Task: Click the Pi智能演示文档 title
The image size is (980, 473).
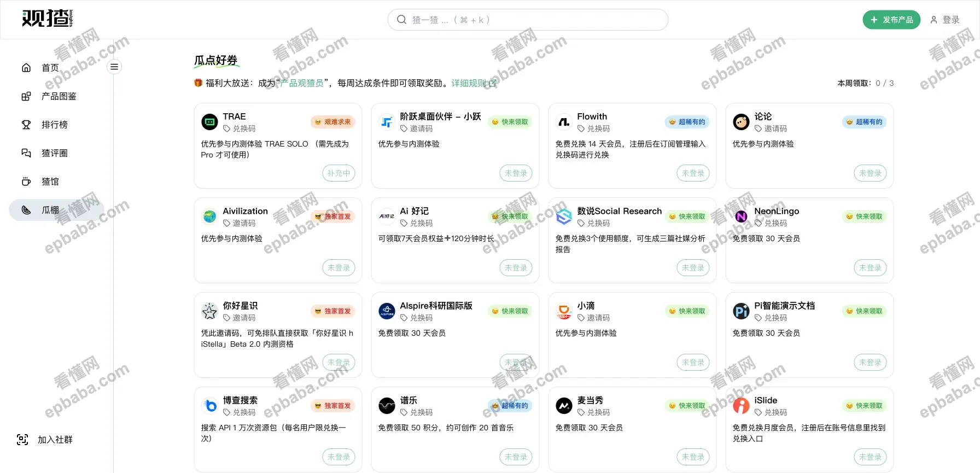Action: point(784,306)
